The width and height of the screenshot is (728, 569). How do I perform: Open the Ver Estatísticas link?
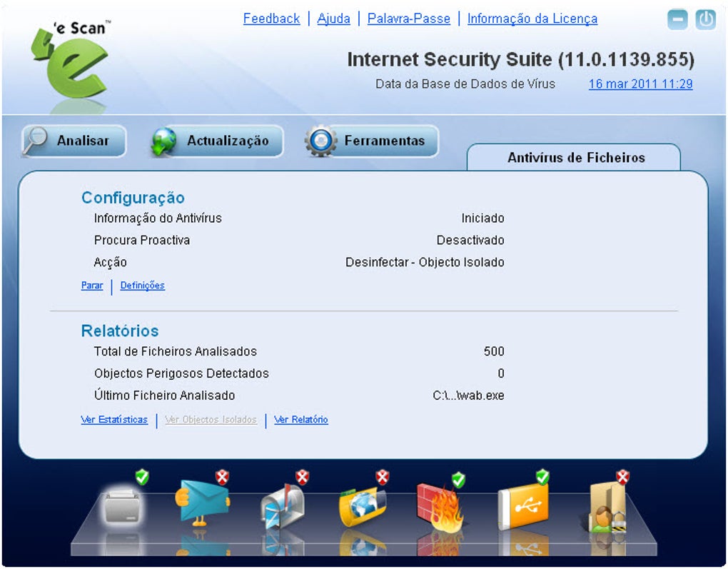coord(114,420)
